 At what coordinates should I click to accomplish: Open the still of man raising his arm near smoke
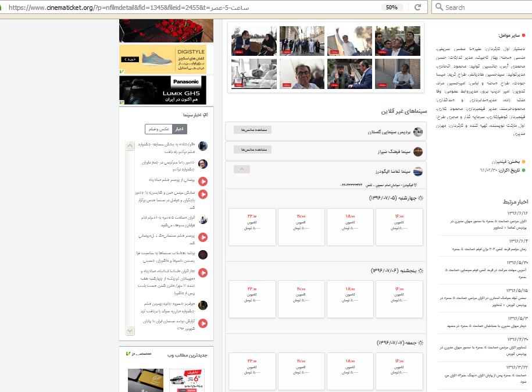pos(350,41)
